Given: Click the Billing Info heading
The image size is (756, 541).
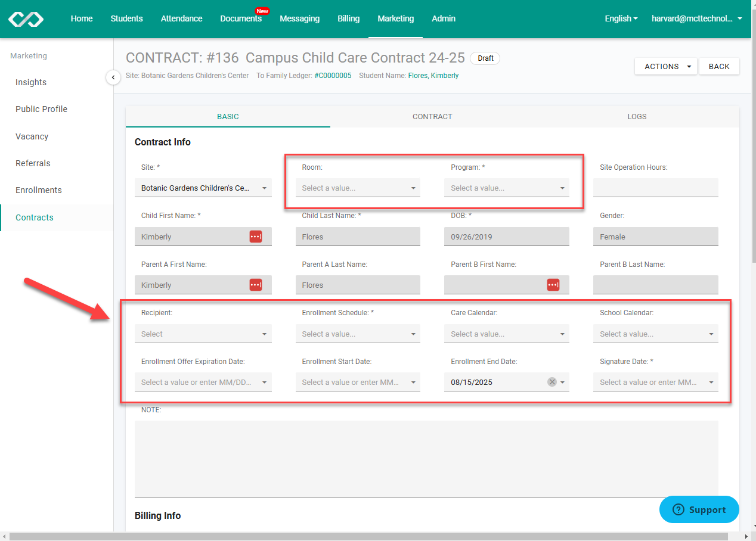Looking at the screenshot, I should 157,515.
